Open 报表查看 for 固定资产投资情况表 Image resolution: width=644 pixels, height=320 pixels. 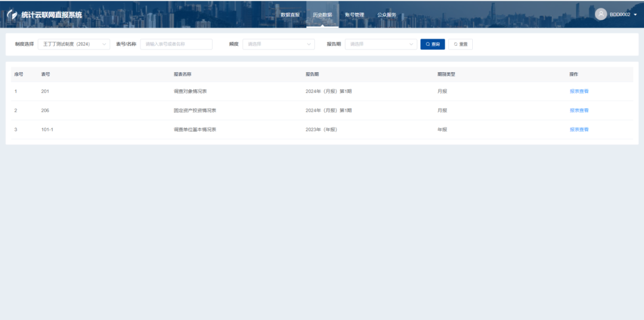(578, 110)
